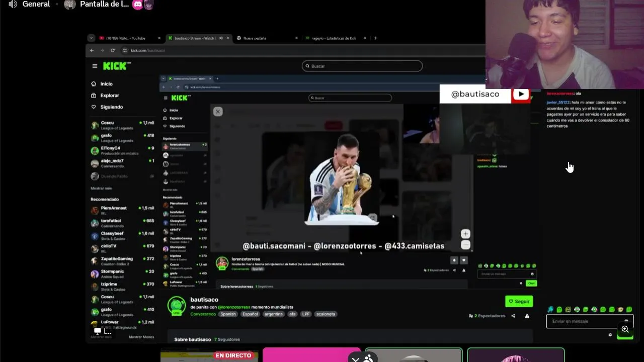
Task: Click the Messi trophy image
Action: point(342,178)
